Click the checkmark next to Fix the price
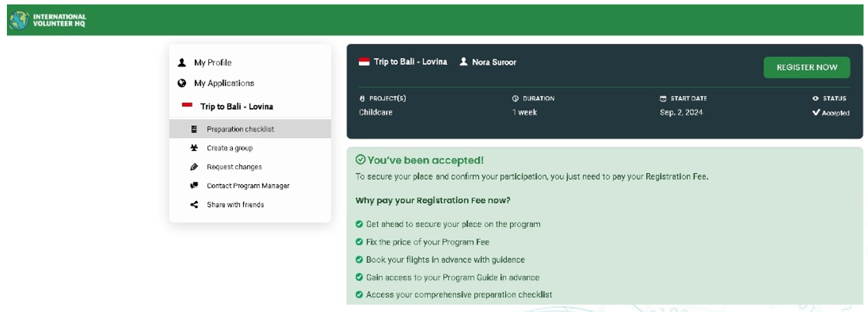This screenshot has height=312, width=868. click(x=359, y=242)
